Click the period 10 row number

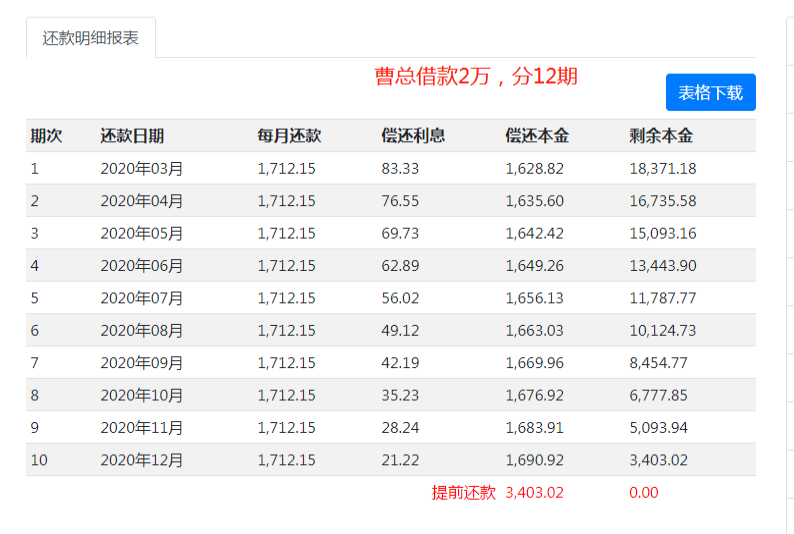(x=39, y=460)
